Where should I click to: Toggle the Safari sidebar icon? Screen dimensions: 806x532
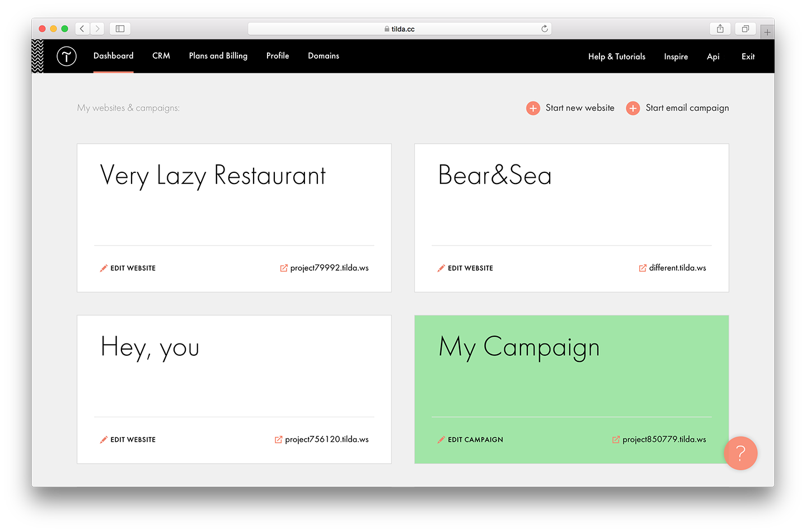point(120,29)
